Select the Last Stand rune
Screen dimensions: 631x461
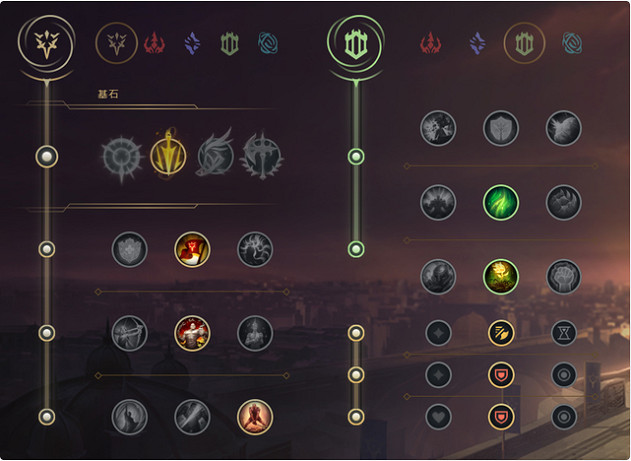pyautogui.click(x=255, y=417)
